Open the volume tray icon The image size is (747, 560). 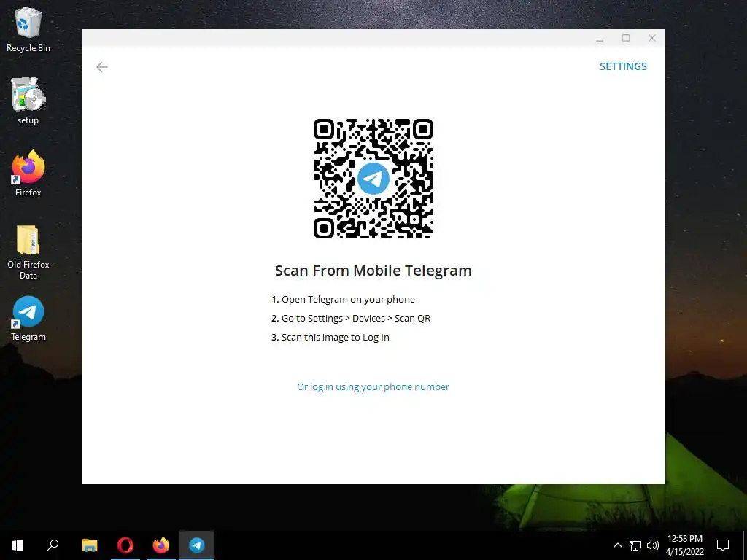653,545
